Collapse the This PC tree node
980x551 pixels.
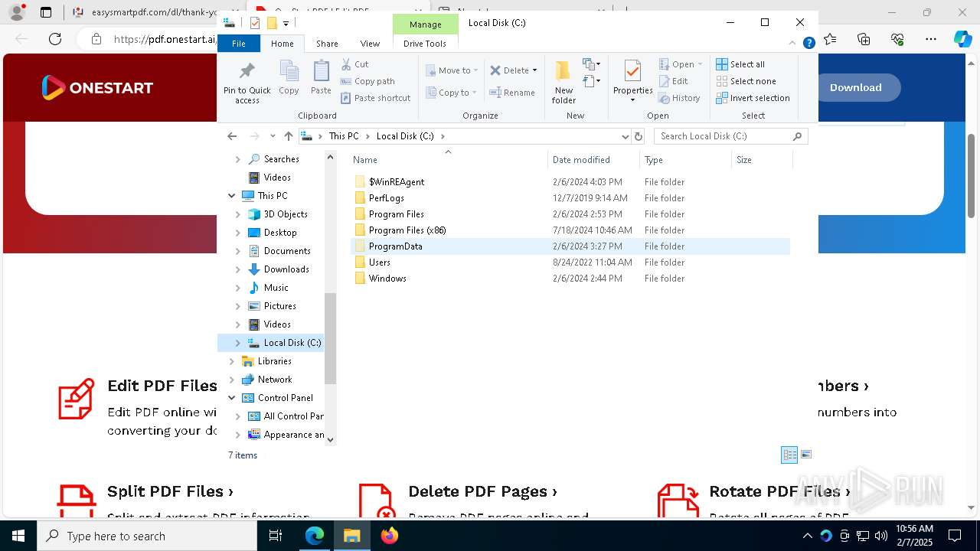(x=232, y=196)
